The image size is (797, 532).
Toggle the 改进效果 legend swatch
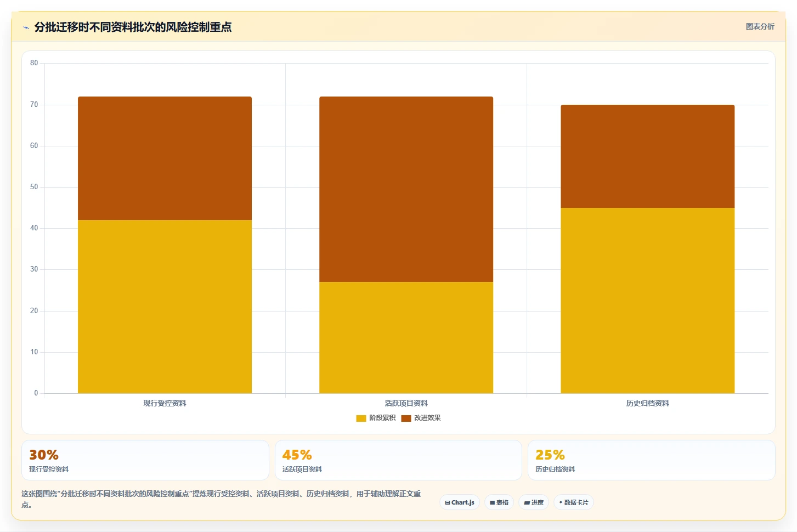point(406,418)
